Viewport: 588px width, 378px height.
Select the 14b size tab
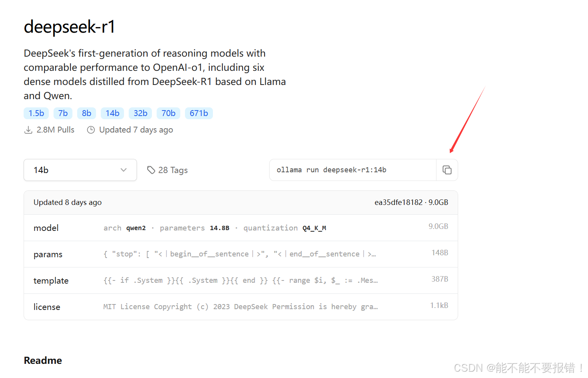pyautogui.click(x=112, y=113)
